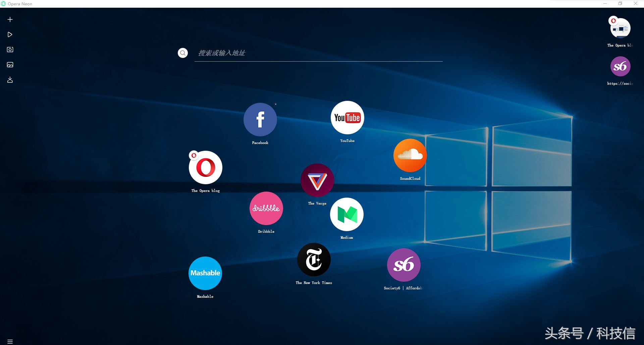Open the YouTube speed dial bubble

[347, 118]
